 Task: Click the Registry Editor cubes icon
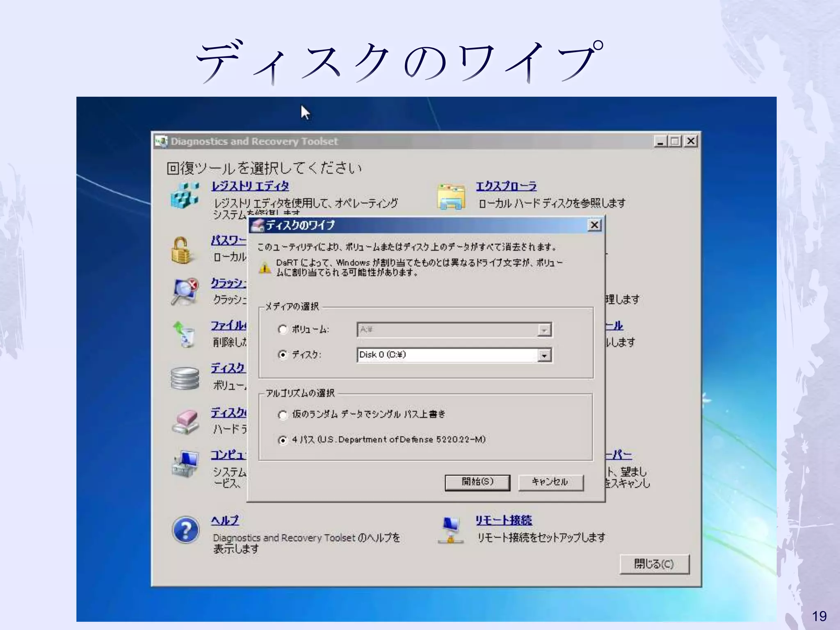click(185, 196)
